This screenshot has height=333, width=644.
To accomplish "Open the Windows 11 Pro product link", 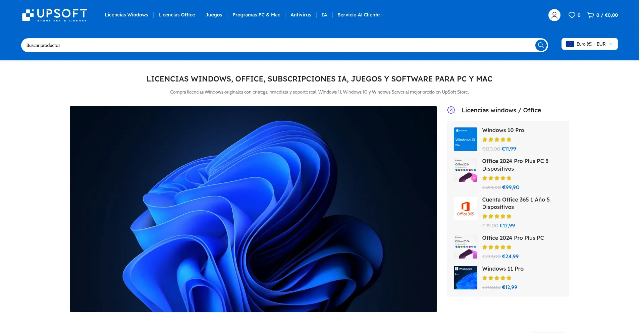I will (x=503, y=269).
